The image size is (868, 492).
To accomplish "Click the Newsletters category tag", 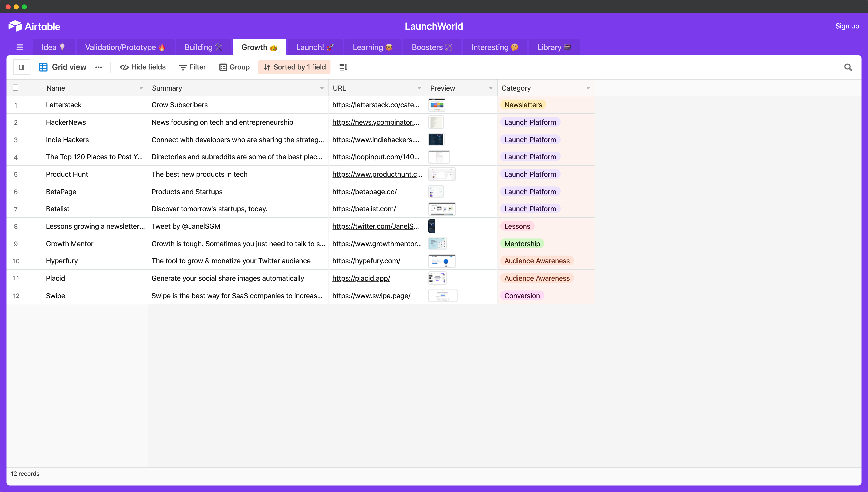I will (x=523, y=105).
